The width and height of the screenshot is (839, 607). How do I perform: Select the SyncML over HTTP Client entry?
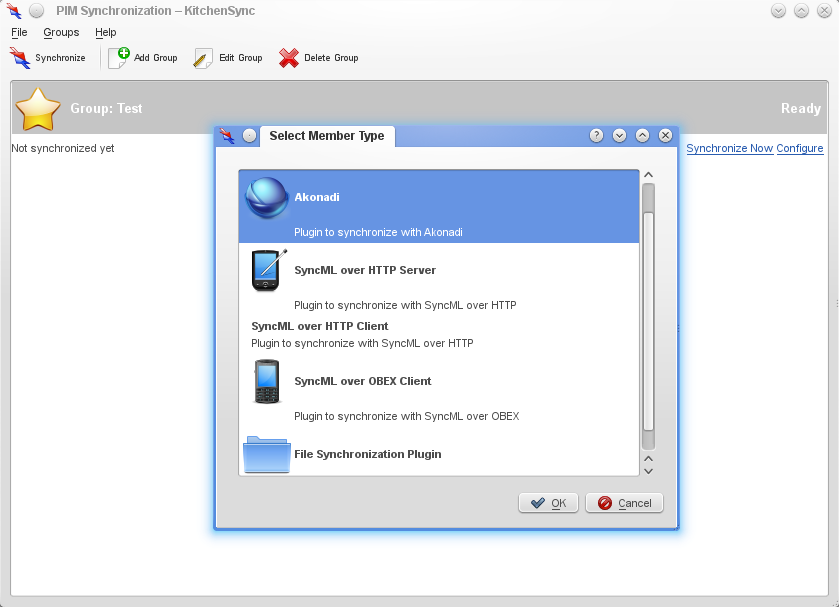pyautogui.click(x=439, y=335)
